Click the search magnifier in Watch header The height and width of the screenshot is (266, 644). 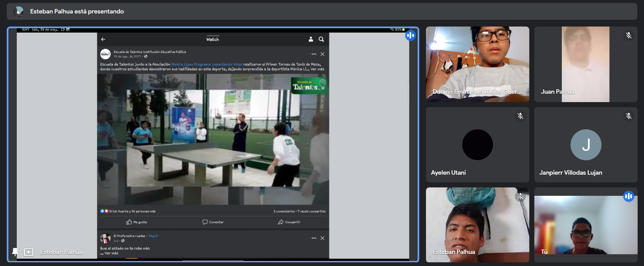321,39
